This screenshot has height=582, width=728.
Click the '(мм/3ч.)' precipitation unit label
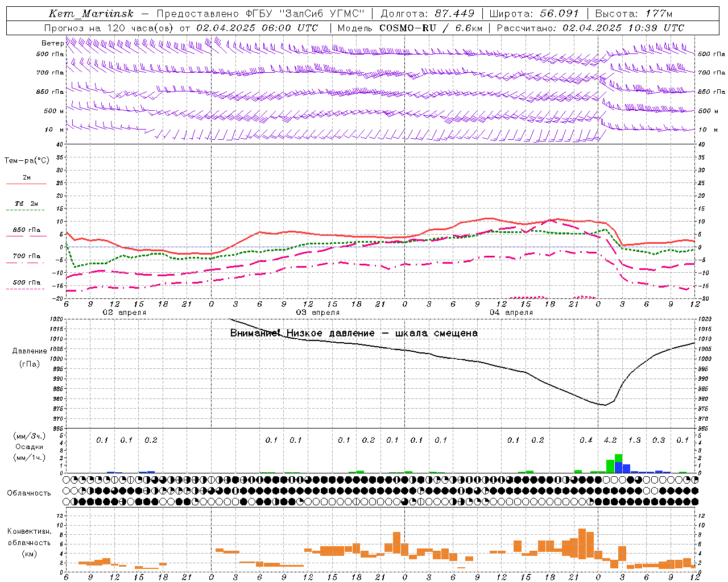coord(29,436)
